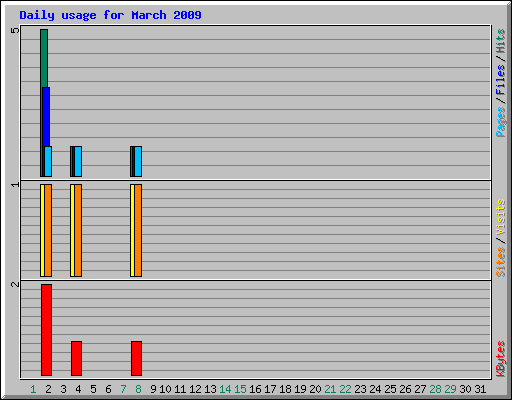This screenshot has height=400, width=512.
Task: Click the red KBytes bar on day 2
Action: [x=47, y=330]
